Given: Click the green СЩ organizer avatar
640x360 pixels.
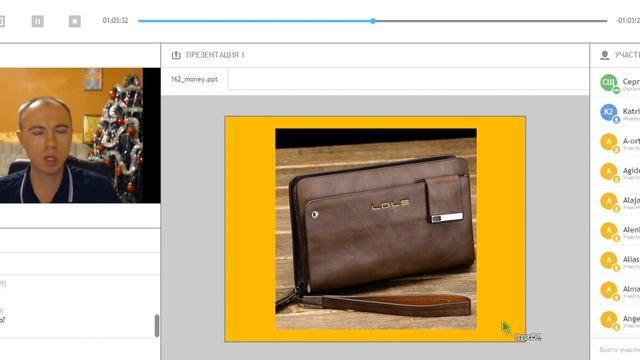Looking at the screenshot, I should 609,83.
